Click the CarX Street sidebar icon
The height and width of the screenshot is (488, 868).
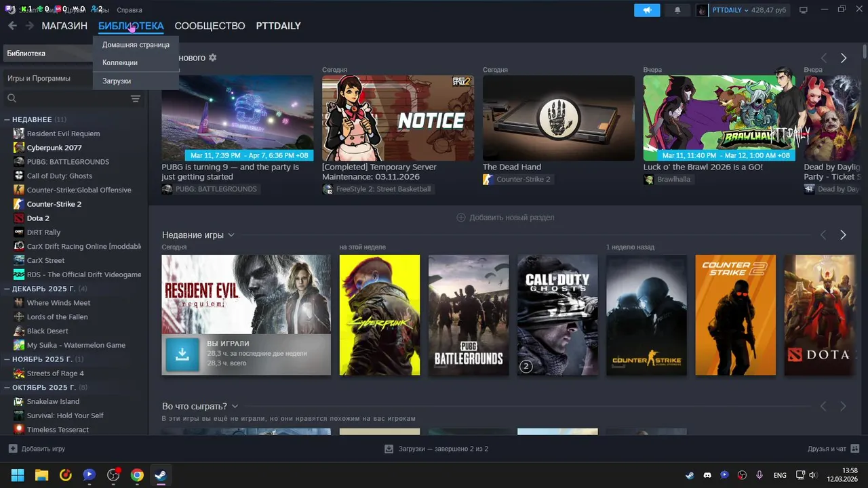(19, 260)
